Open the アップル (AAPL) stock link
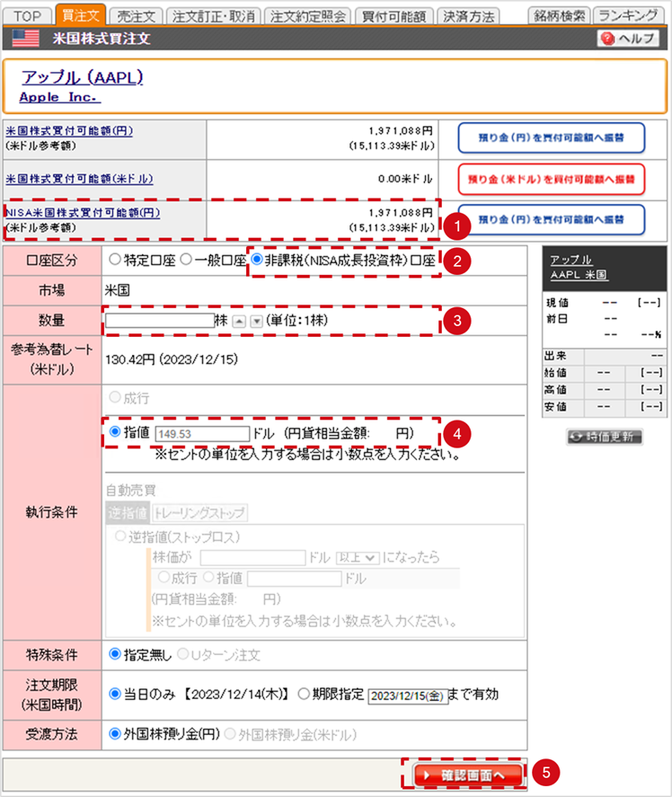This screenshot has width=672, height=797. 82,77
